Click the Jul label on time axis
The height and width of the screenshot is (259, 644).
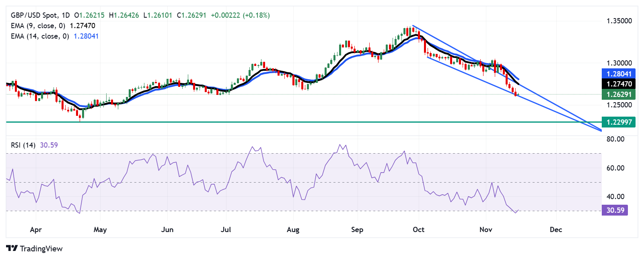point(226,230)
